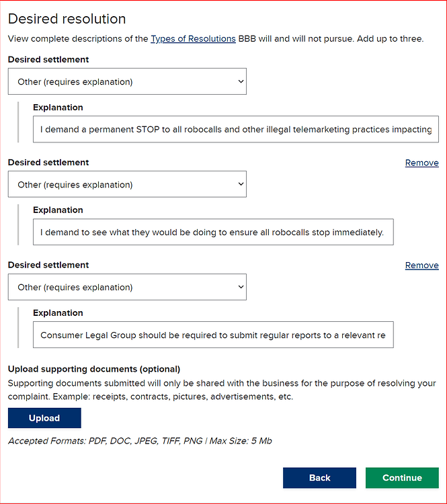Image resolution: width=447 pixels, height=504 pixels.
Task: Click the Upload supporting documents (optional) heading
Action: click(x=94, y=369)
